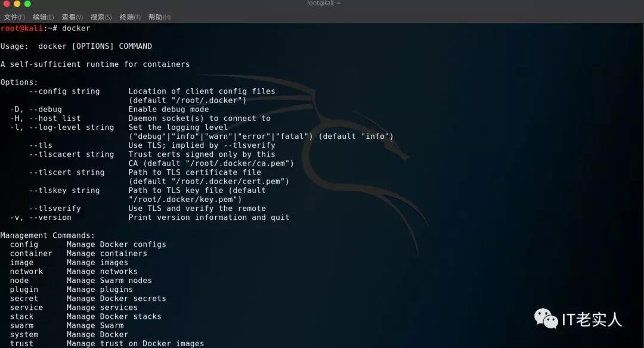Click the 'network' management command
The height and width of the screenshot is (348, 644).
coord(27,272)
